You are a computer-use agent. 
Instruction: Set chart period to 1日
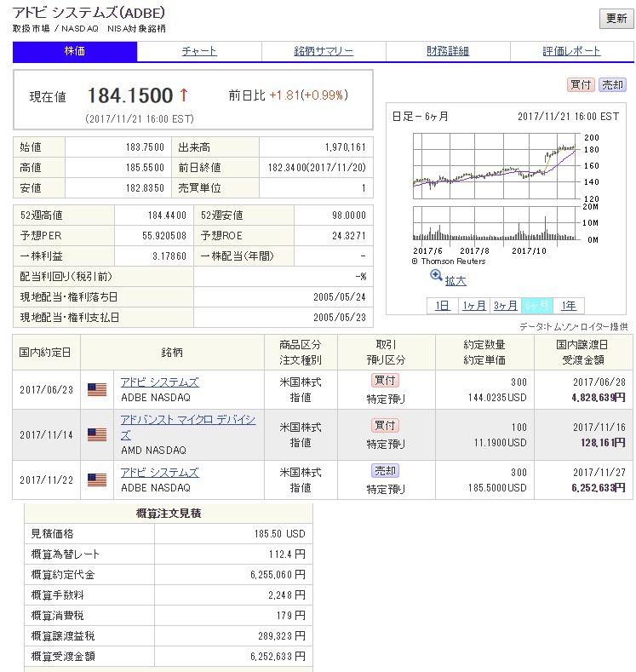(x=442, y=306)
